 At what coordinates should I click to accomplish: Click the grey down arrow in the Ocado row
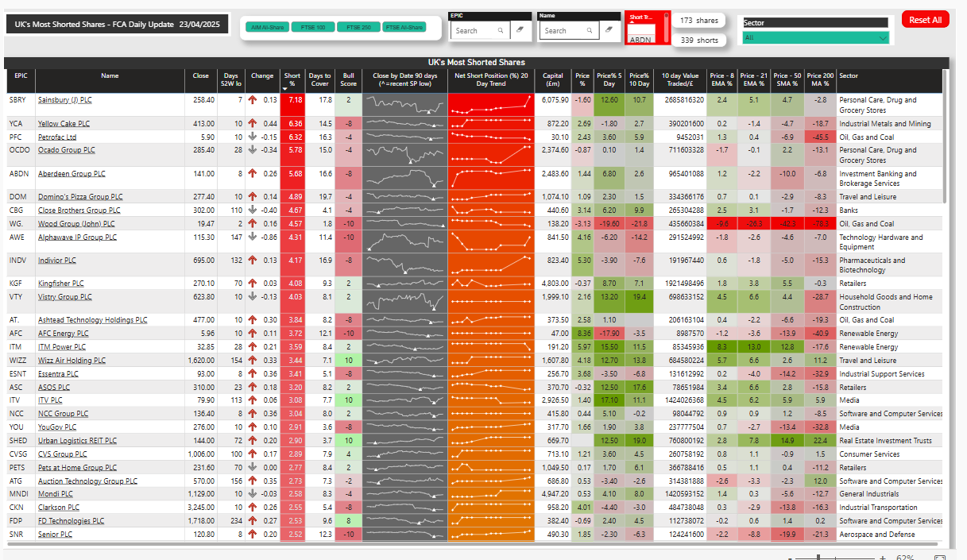point(253,150)
